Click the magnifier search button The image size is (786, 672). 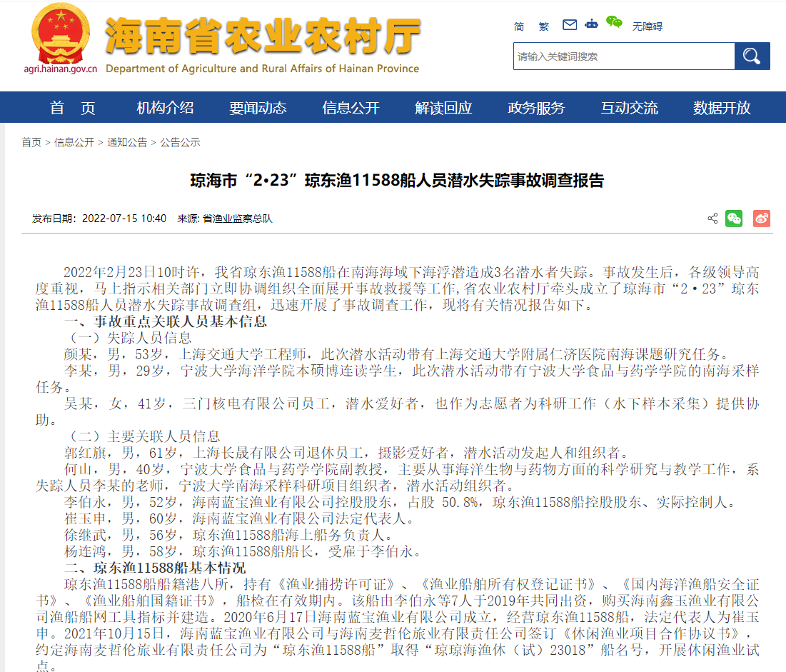pyautogui.click(x=752, y=56)
